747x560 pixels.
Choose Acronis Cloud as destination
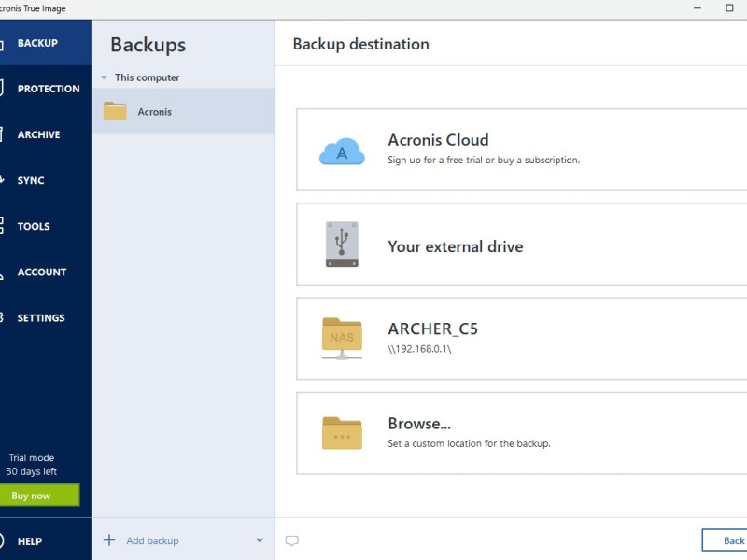(x=522, y=149)
